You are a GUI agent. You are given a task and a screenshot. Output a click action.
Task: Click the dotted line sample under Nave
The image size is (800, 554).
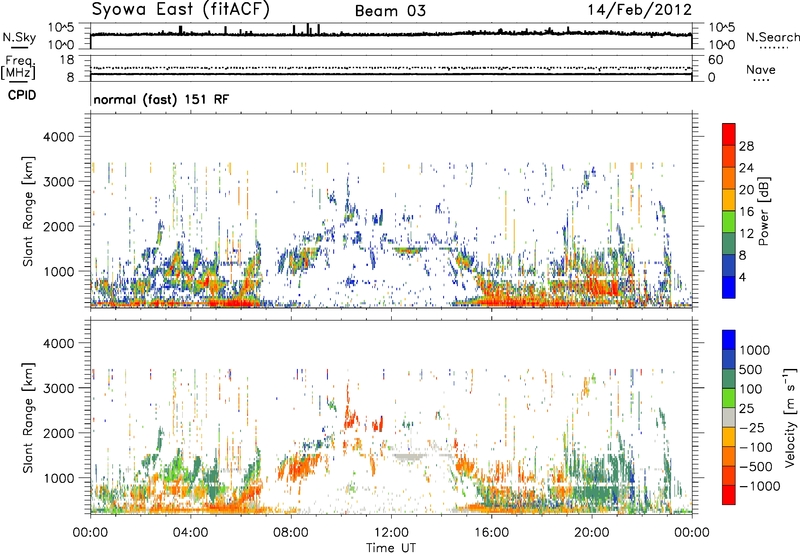click(761, 80)
